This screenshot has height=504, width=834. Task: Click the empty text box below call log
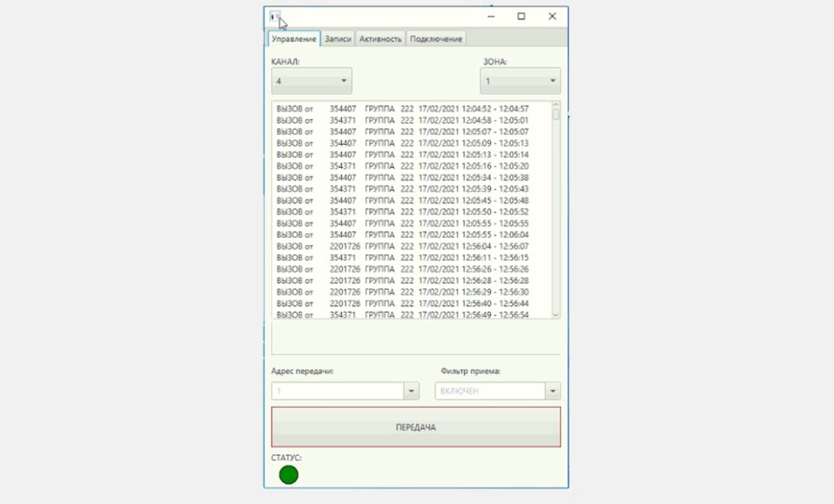[415, 337]
